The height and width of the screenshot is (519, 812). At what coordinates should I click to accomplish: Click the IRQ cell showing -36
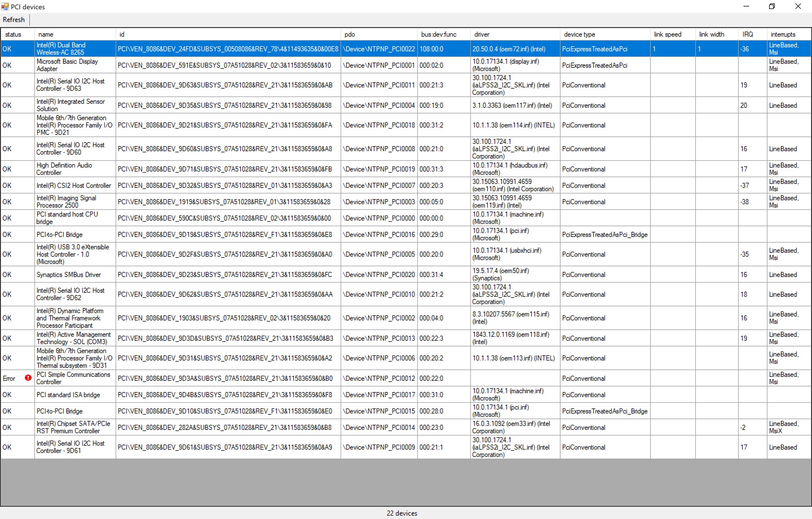[753, 49]
